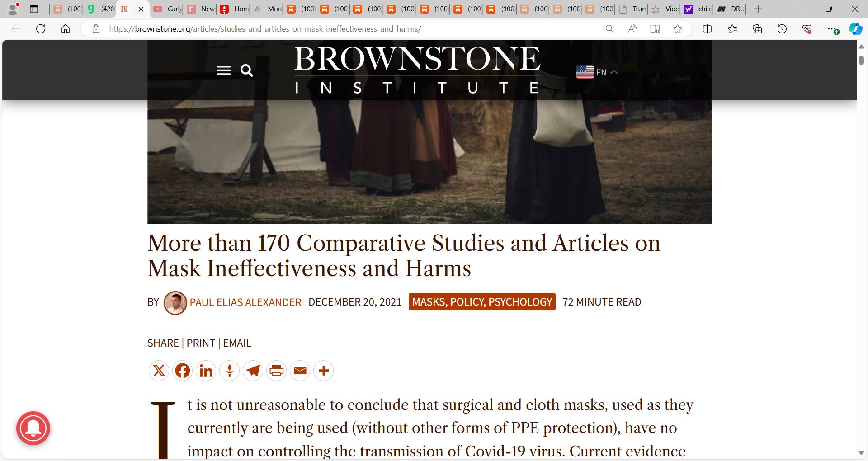Switch to the Vide tab
The width and height of the screenshot is (868, 461).
pyautogui.click(x=665, y=9)
